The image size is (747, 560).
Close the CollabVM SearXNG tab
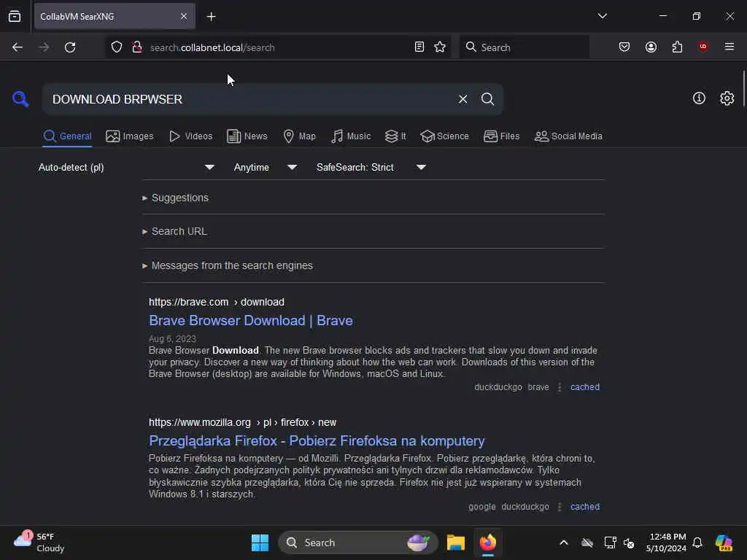pyautogui.click(x=184, y=16)
